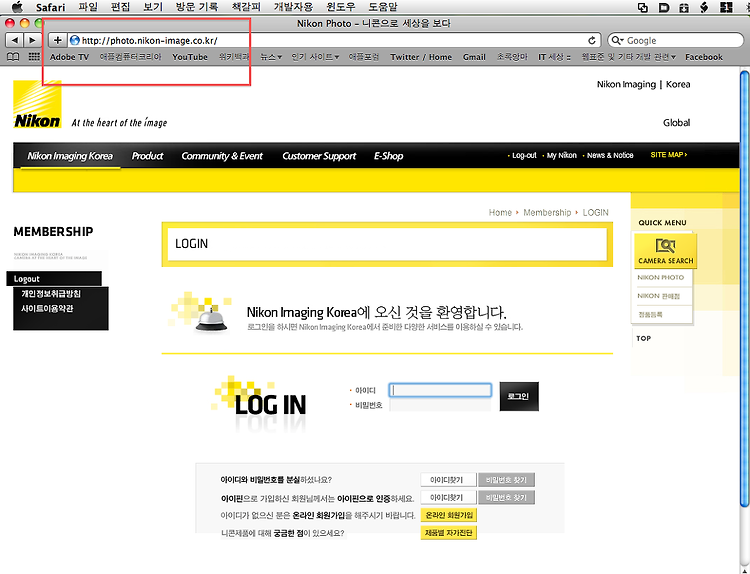
Task: Expand the 뉴스 bookmarks folder
Action: pos(271,57)
